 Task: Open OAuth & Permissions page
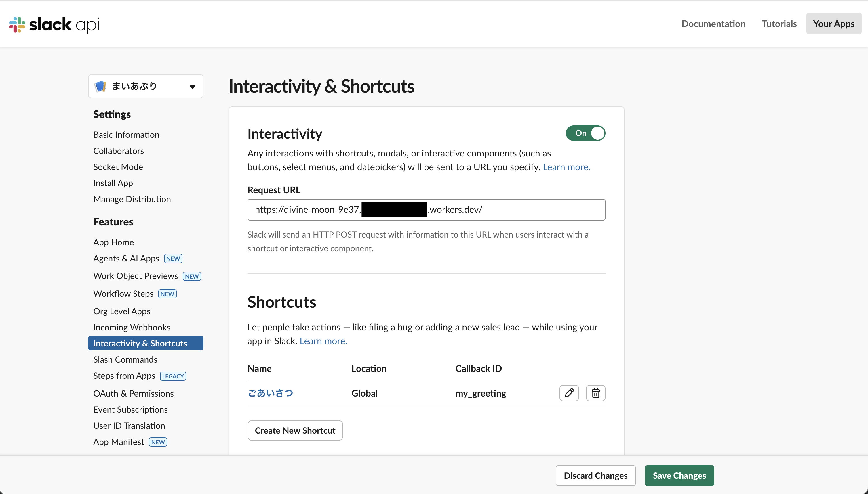click(x=133, y=393)
